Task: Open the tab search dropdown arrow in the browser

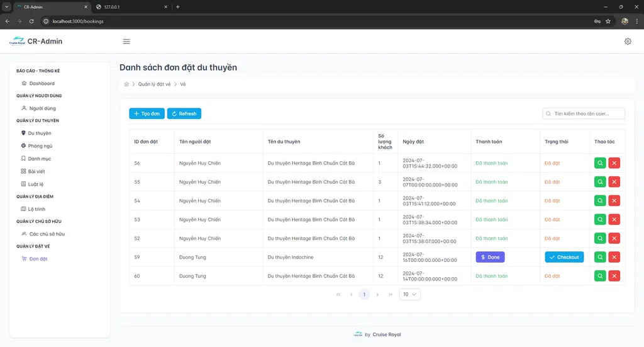Action: pos(6,7)
